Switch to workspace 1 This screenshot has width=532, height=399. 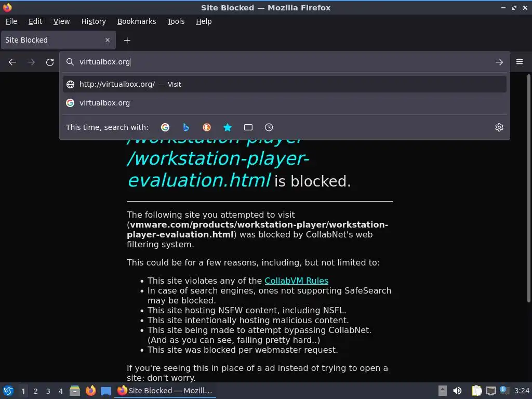[x=23, y=391]
